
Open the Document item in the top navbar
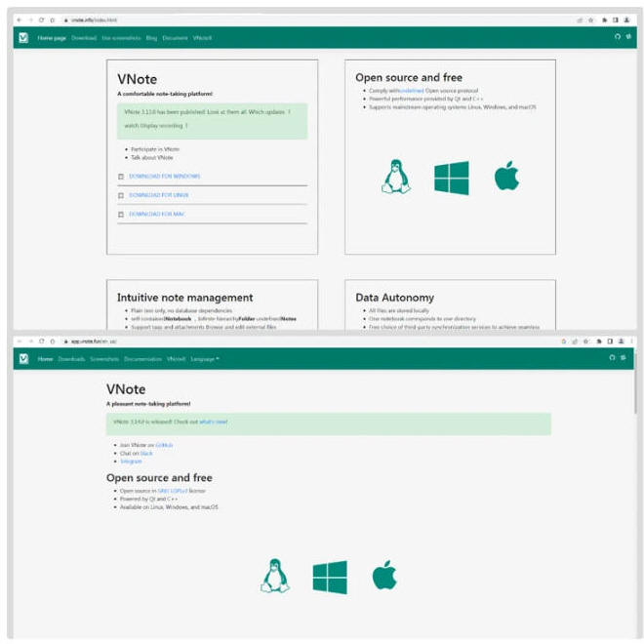(x=175, y=38)
